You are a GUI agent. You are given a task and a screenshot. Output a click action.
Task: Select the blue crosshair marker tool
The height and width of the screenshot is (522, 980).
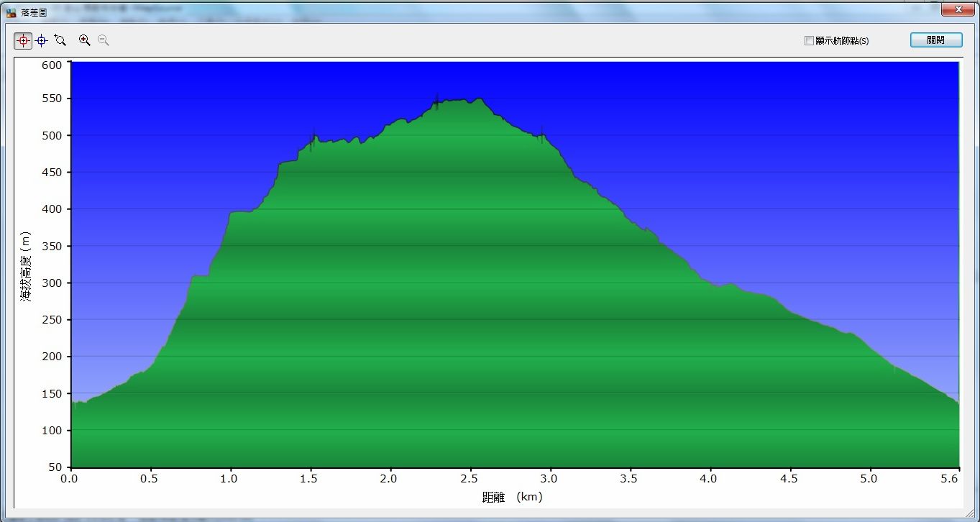(x=42, y=41)
